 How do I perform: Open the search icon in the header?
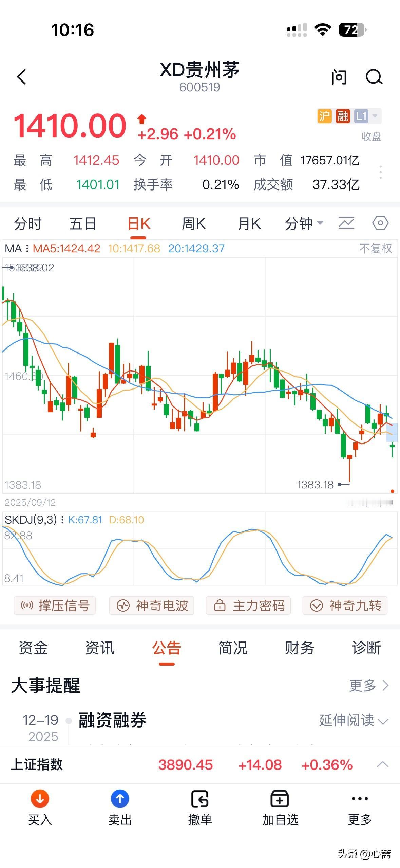point(374,77)
